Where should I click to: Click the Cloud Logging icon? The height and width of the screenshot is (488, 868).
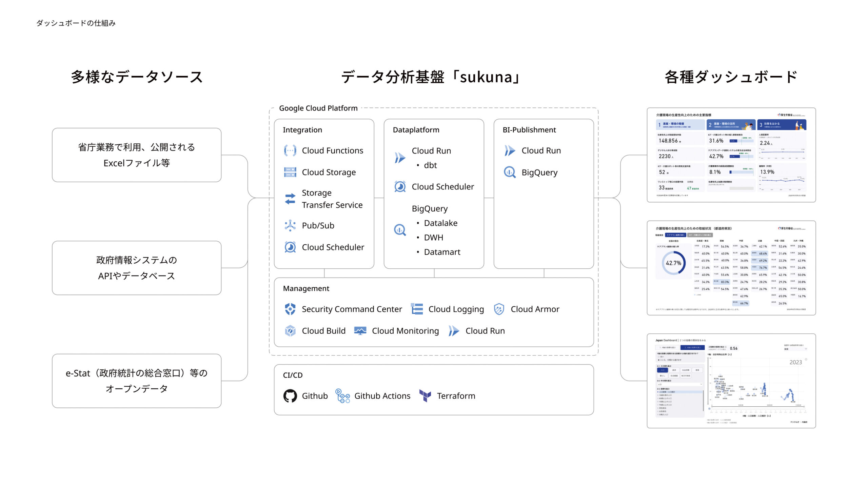click(x=417, y=309)
